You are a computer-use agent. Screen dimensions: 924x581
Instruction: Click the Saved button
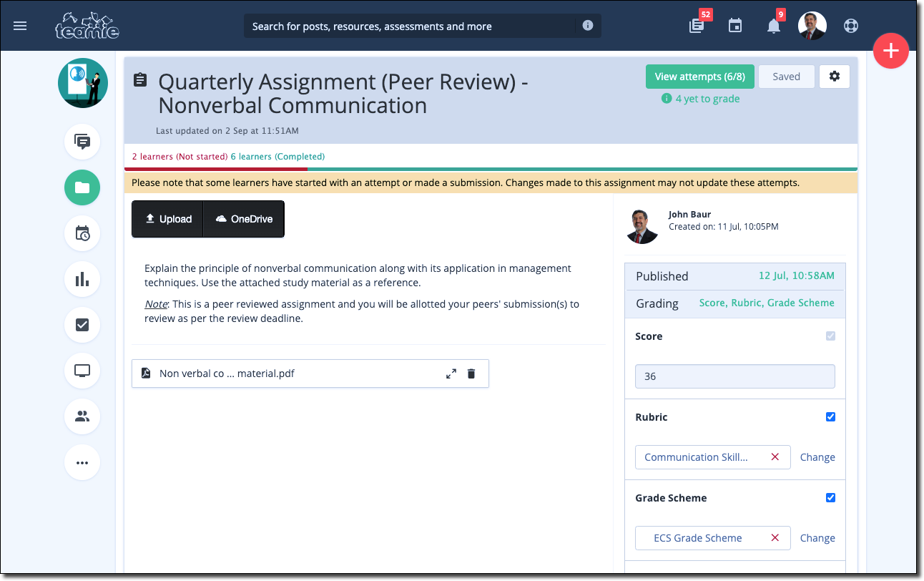(787, 77)
